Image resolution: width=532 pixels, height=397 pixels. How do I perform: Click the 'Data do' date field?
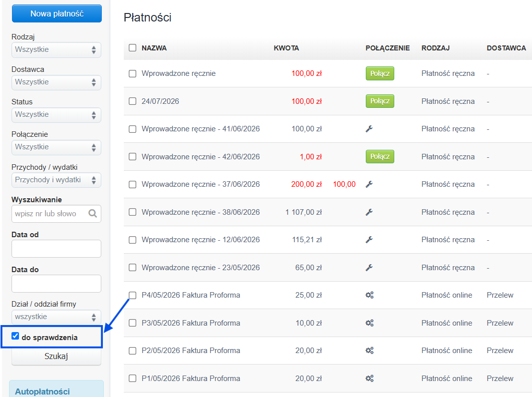point(56,284)
